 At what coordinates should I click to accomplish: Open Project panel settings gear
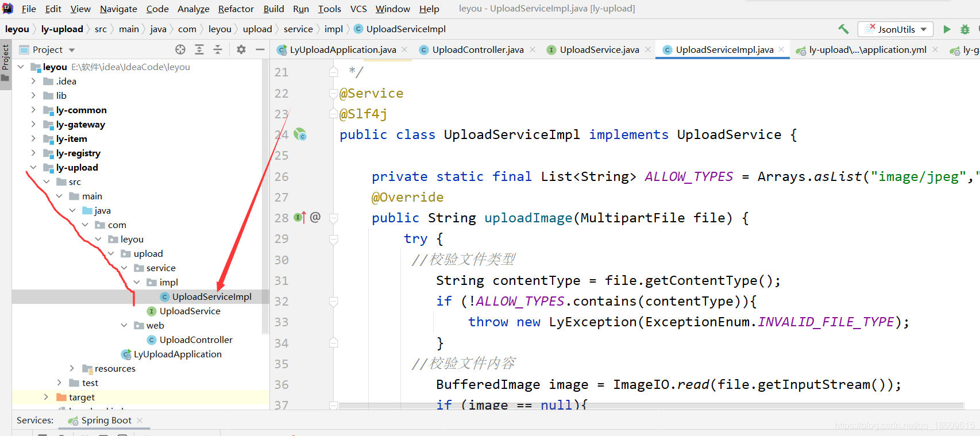pos(241,49)
